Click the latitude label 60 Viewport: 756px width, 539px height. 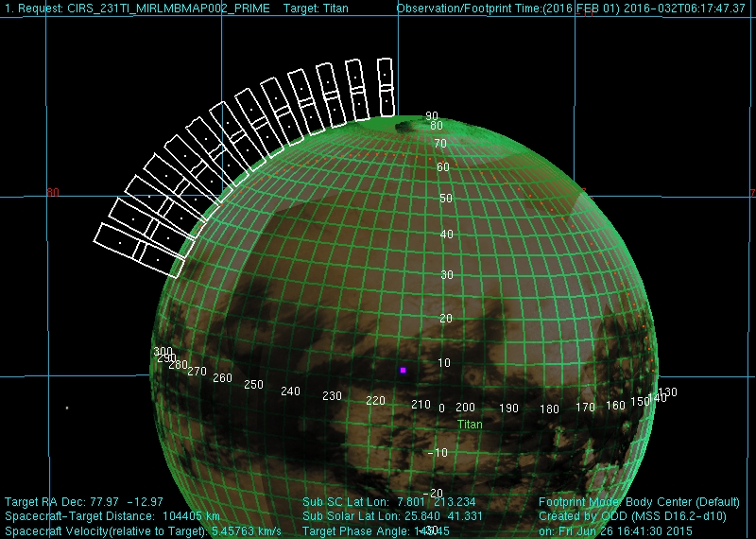(443, 167)
